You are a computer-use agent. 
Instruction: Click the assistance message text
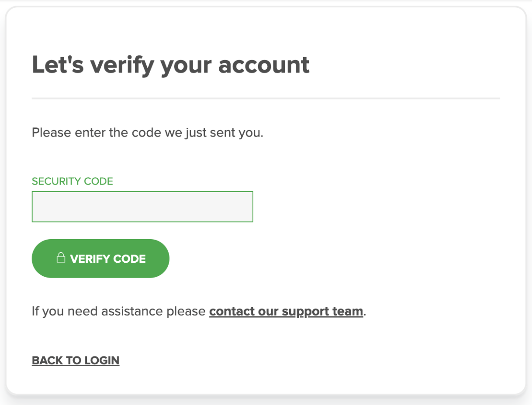pyautogui.click(x=118, y=311)
